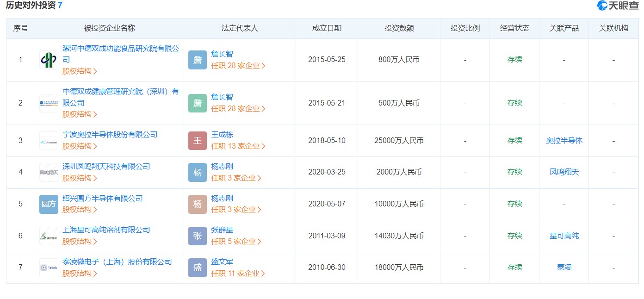Click the 凤鸣翔天 company logo icon
Image resolution: width=644 pixels, height=299 pixels.
[x=49, y=172]
